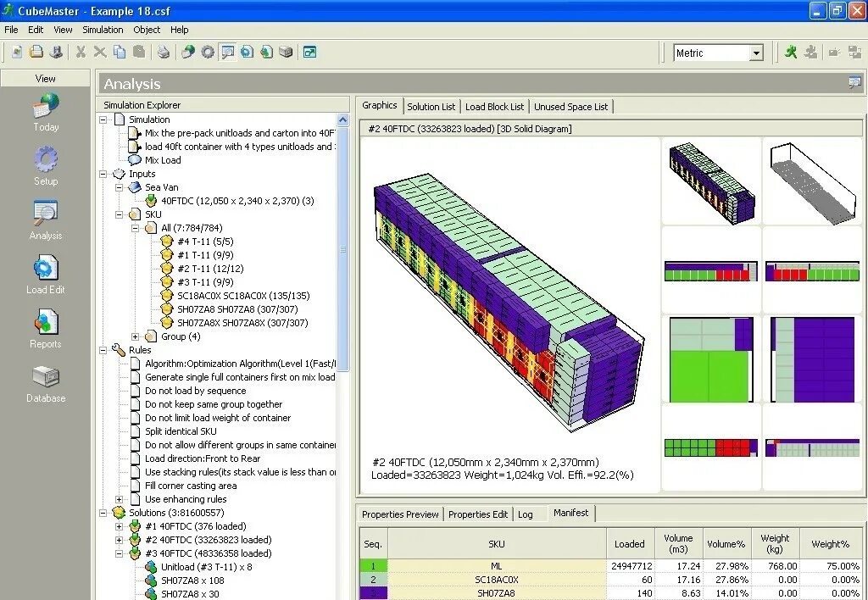868x600 pixels.
Task: Select SC18AC0X (135/135) SKU item
Action: 243,296
